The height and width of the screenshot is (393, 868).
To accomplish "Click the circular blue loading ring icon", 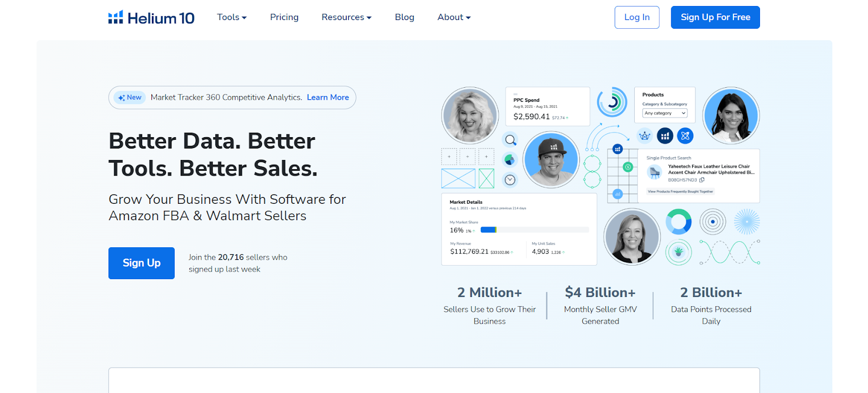I will point(612,102).
